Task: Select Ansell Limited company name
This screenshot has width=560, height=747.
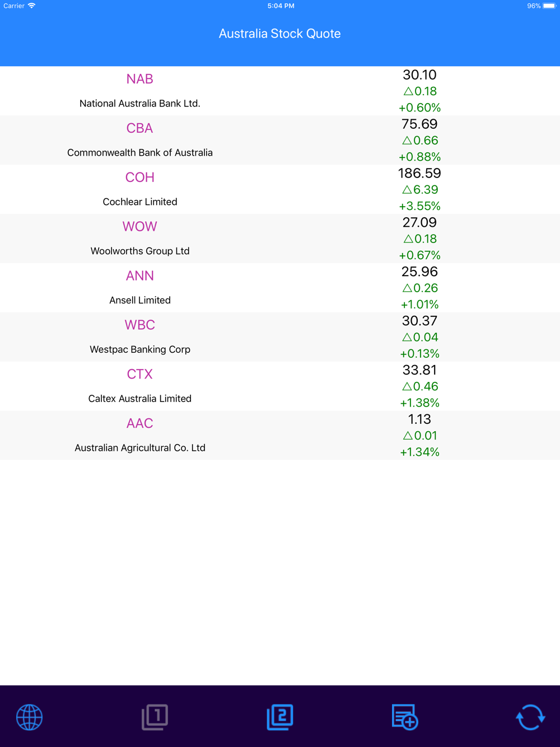Action: [x=140, y=300]
